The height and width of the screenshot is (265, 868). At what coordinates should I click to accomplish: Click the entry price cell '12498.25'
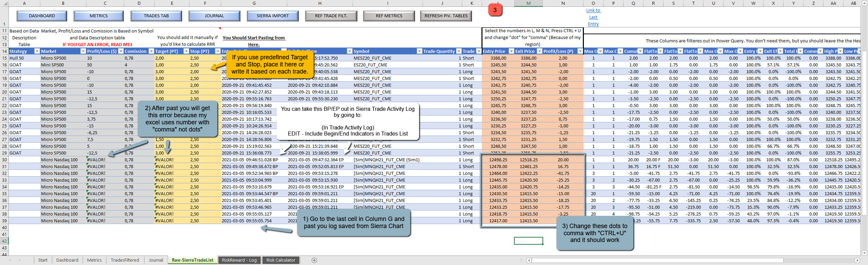point(498,160)
